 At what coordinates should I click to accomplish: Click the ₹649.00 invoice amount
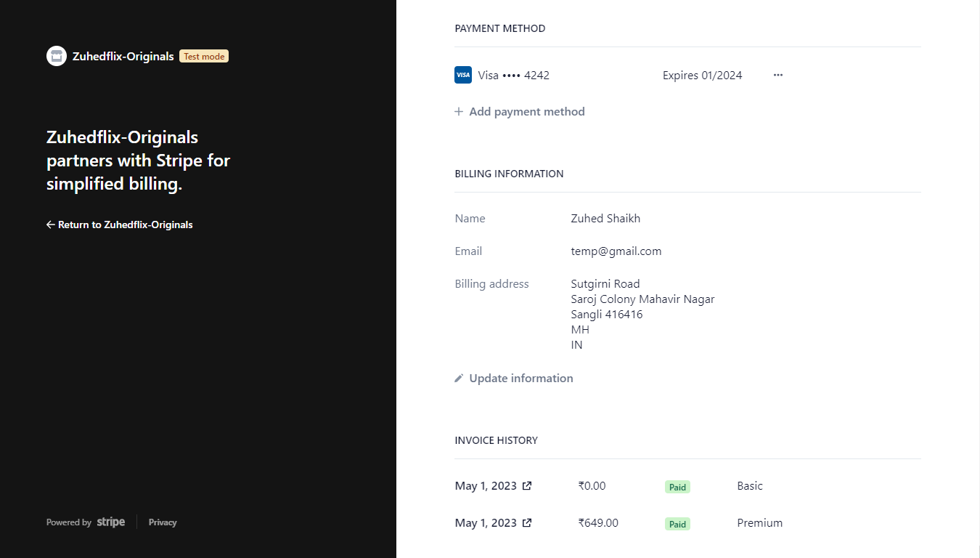click(598, 523)
